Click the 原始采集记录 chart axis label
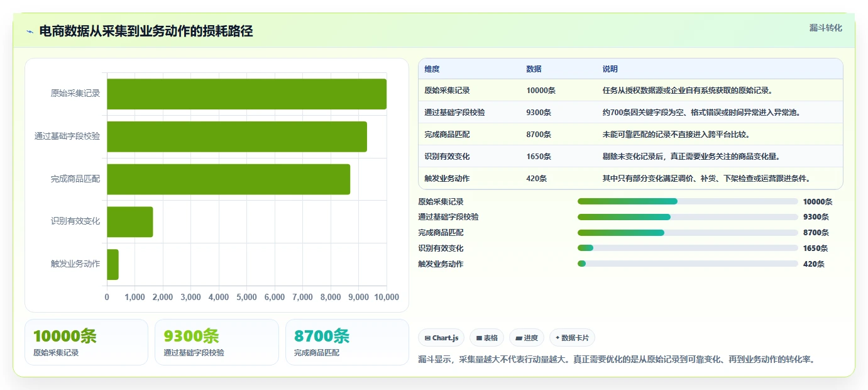Viewport: 868px width, 390px height. [x=75, y=94]
